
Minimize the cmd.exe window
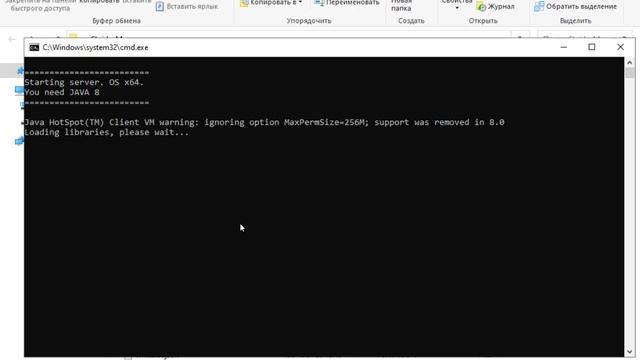click(x=564, y=47)
